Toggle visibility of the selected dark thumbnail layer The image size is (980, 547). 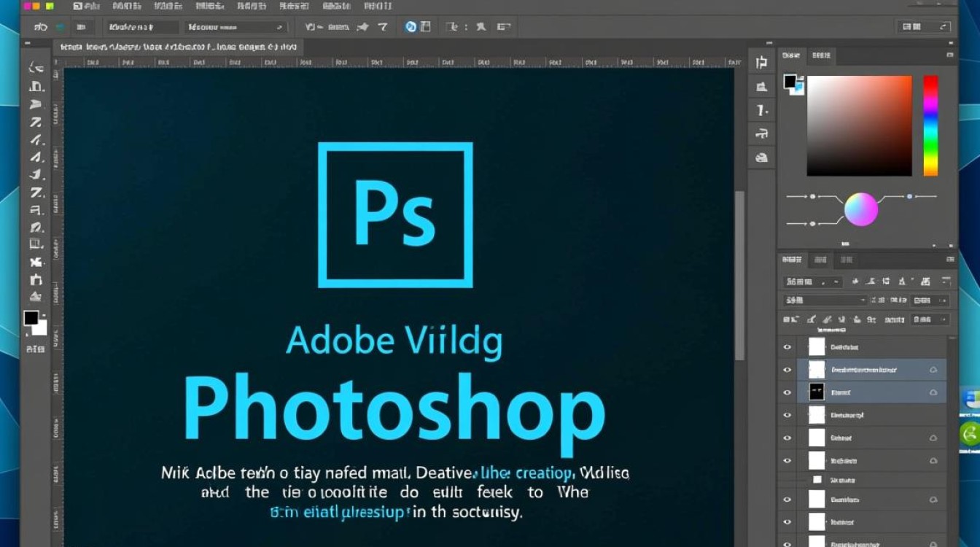point(787,392)
